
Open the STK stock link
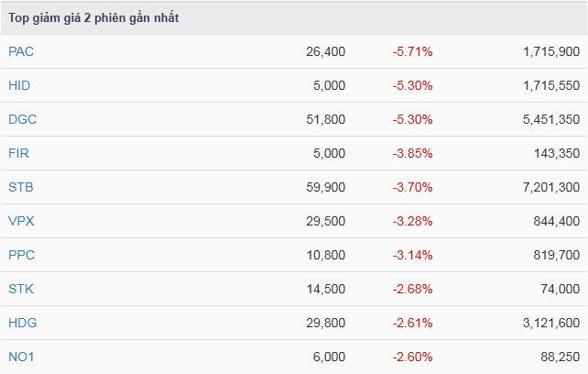(21, 289)
